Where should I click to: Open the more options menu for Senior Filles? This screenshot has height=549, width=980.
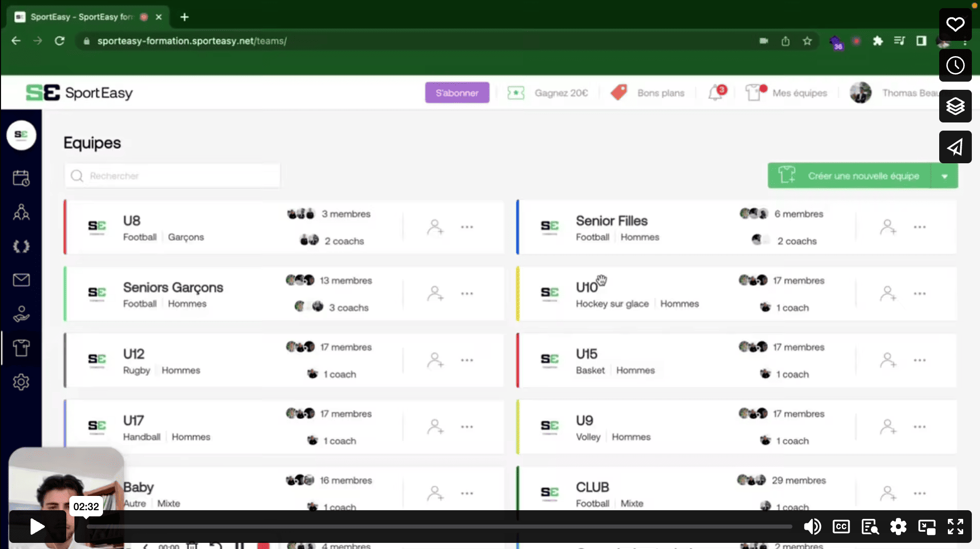(920, 227)
